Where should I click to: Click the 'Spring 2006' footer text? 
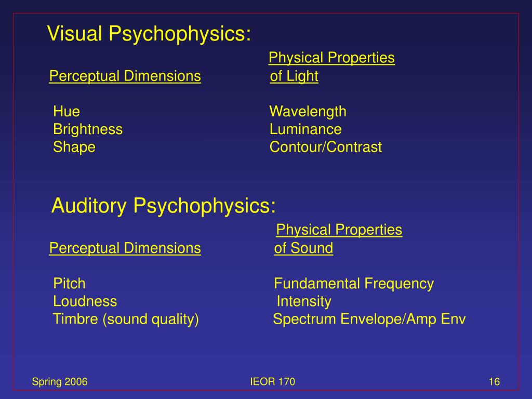[x=60, y=382]
